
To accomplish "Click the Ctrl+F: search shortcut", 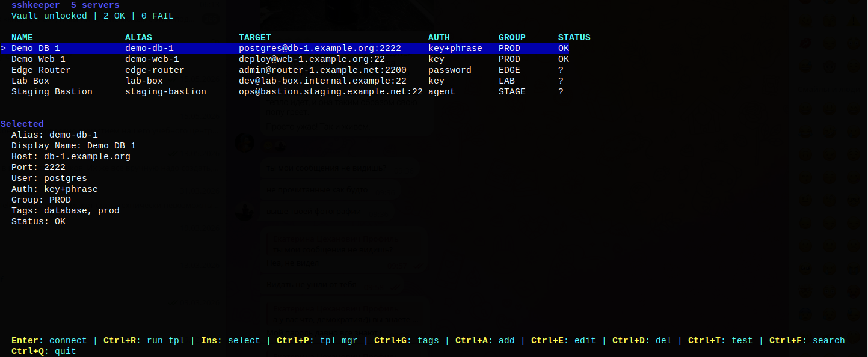I will [x=807, y=340].
